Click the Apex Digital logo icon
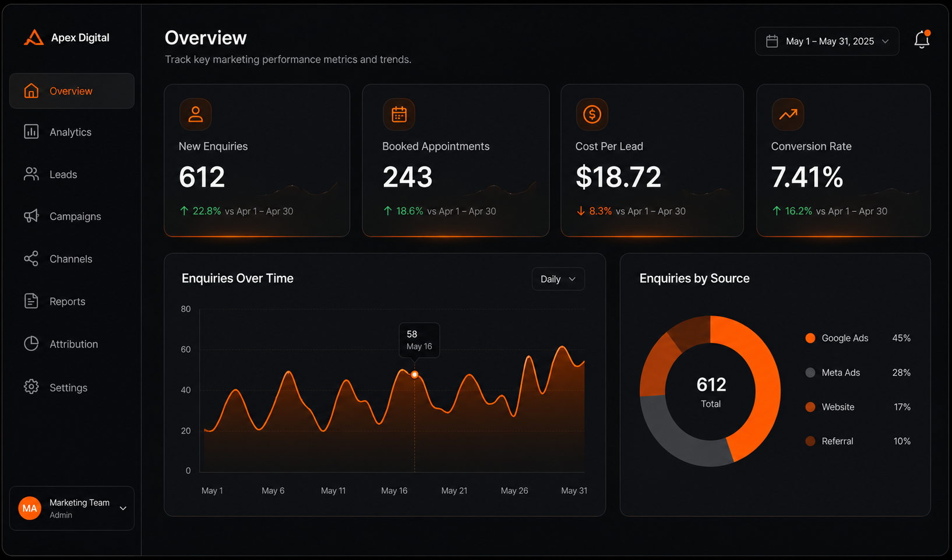 (34, 37)
